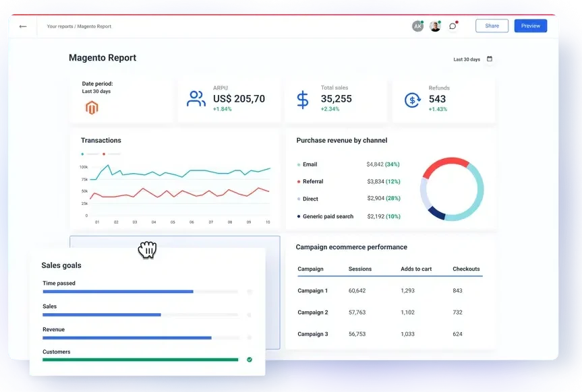Click the $4,842 (34%) value
The image size is (582, 392).
(x=383, y=164)
